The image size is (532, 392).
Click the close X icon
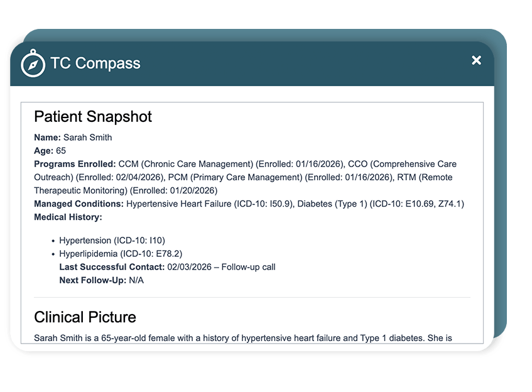(x=476, y=60)
